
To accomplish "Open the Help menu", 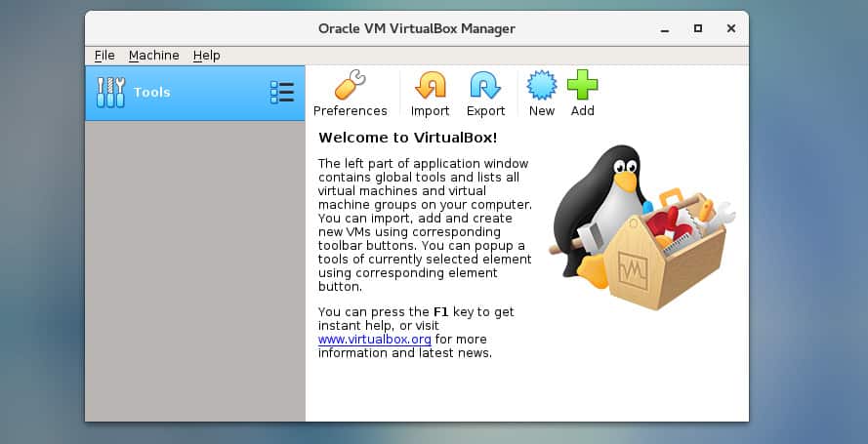I will point(206,56).
